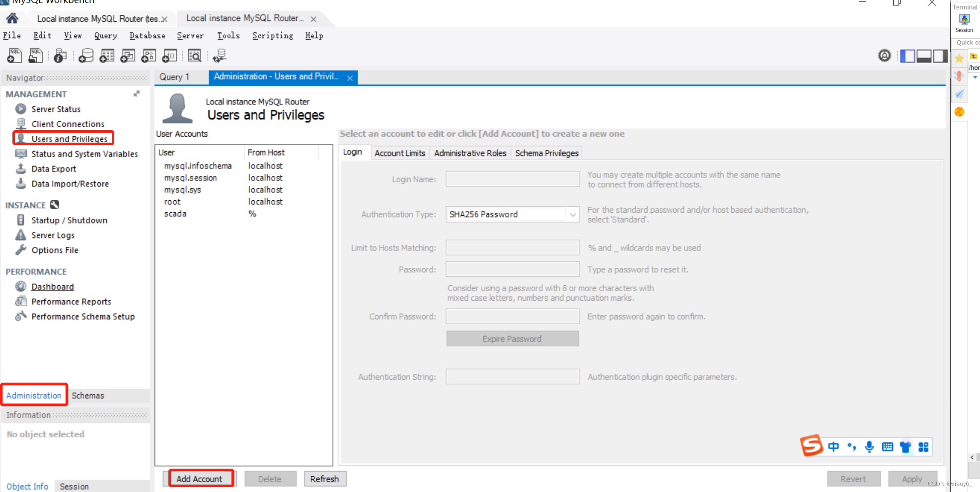
Task: Select the root user account row
Action: click(243, 201)
